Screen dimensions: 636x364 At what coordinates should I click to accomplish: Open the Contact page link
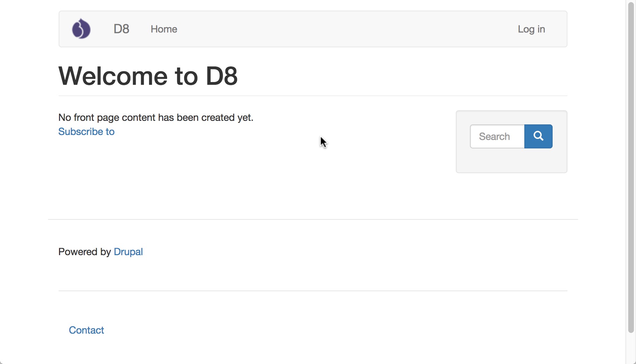(86, 330)
